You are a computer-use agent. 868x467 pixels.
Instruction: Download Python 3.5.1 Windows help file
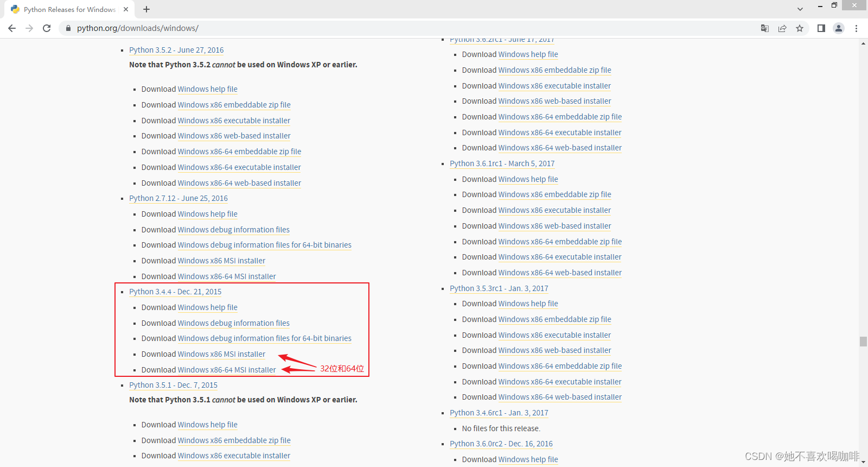tap(208, 425)
